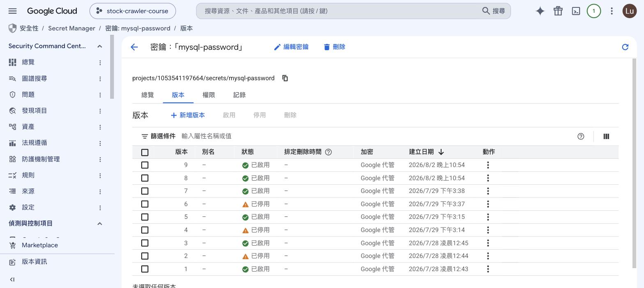Open actions menu for version 8
The image size is (644, 288).
[x=488, y=178]
